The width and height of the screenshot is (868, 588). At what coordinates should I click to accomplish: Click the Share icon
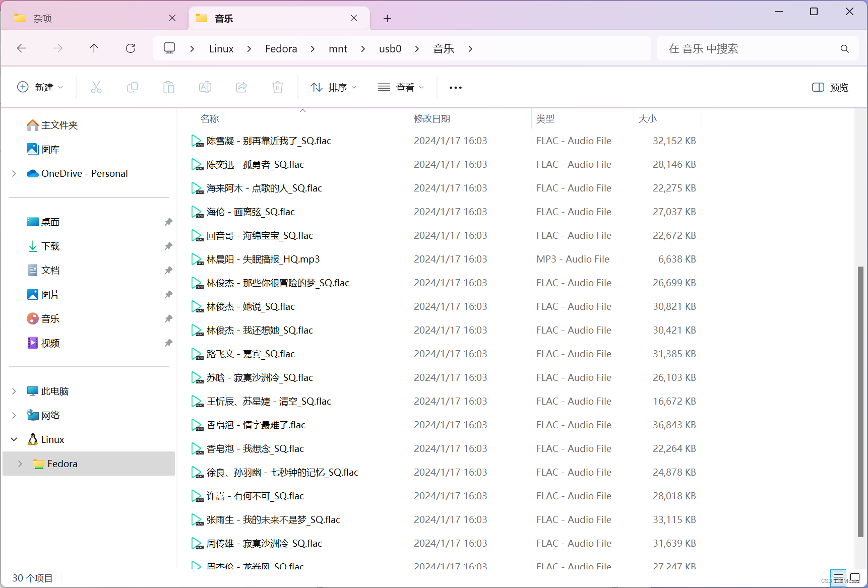pyautogui.click(x=241, y=87)
